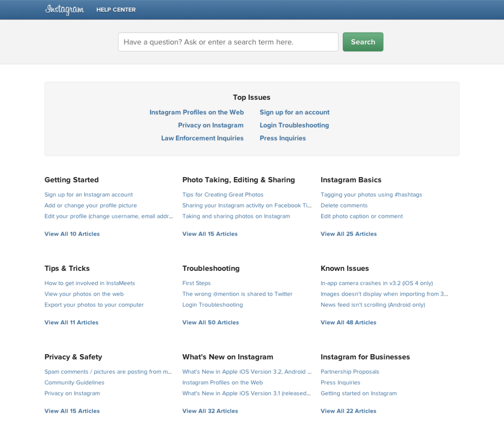View All 50 Articles under Troubleshooting
Viewport: 504px width, 441px height.
(x=210, y=322)
